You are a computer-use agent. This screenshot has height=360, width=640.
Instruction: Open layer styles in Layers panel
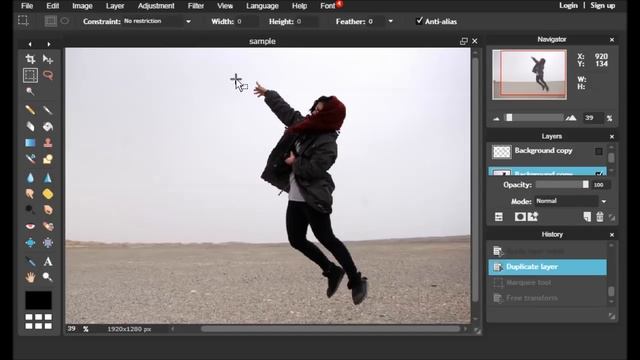533,216
